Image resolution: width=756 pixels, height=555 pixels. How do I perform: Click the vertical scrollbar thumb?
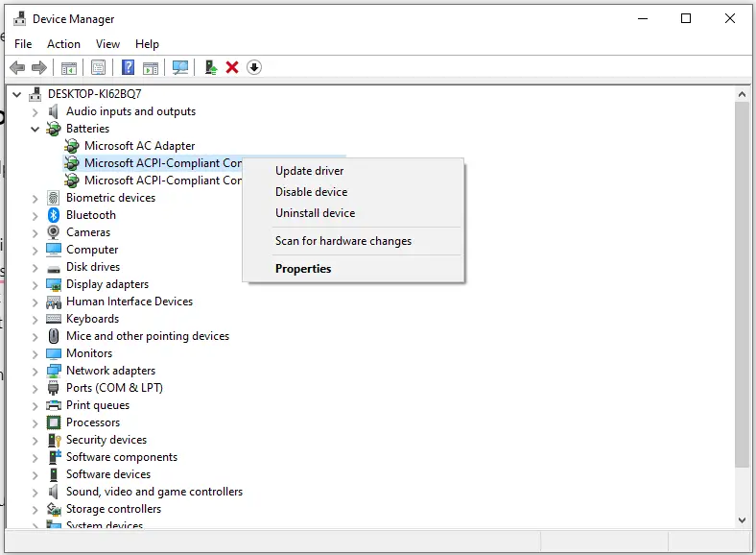click(742, 285)
